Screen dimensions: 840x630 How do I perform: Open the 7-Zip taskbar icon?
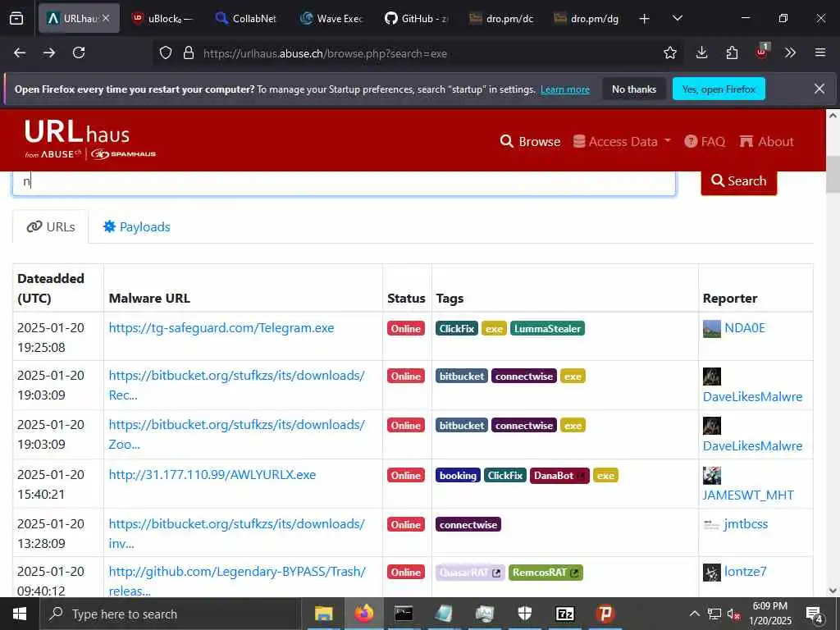[564, 614]
